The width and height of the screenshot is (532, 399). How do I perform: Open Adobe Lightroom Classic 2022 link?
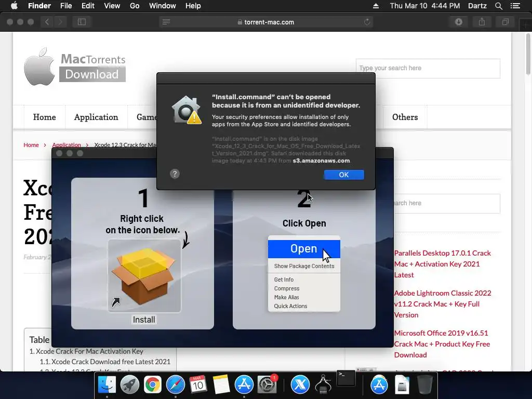443,304
